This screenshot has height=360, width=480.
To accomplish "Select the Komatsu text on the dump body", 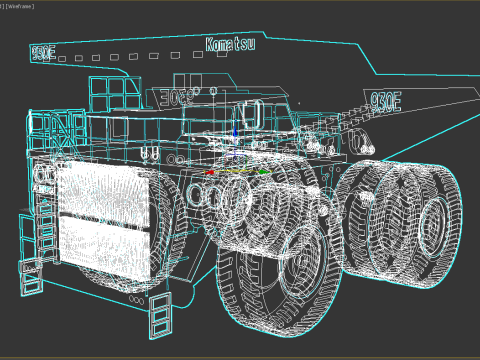I will pyautogui.click(x=230, y=44).
